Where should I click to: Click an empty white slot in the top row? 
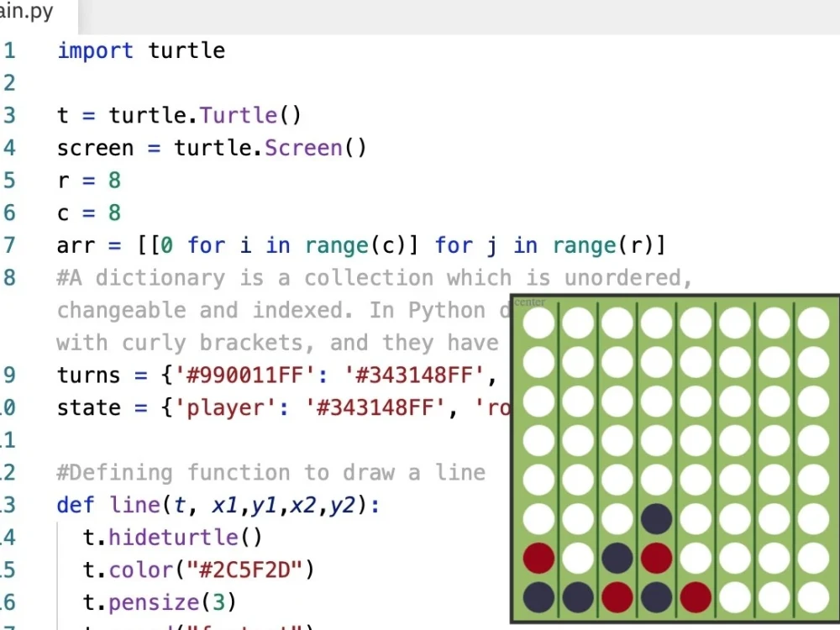point(538,322)
